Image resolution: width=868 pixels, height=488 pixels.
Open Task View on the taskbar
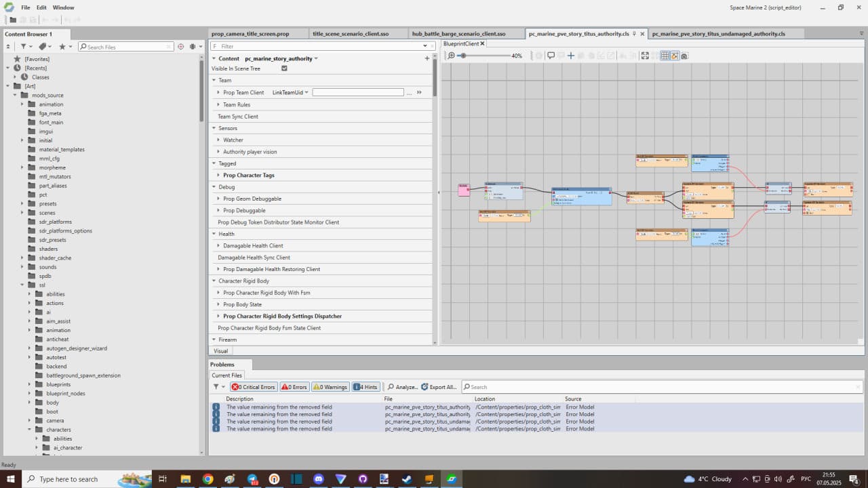coord(163,479)
